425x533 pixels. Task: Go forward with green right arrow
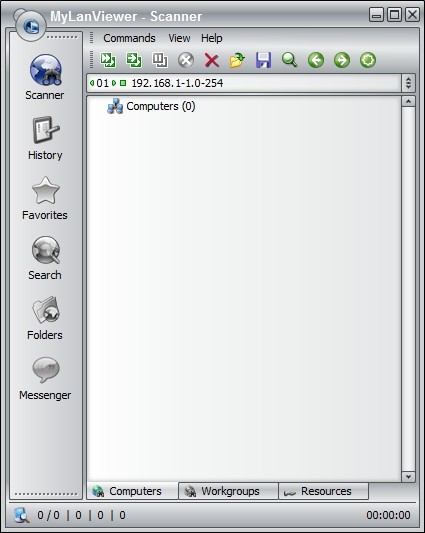[x=342, y=61]
